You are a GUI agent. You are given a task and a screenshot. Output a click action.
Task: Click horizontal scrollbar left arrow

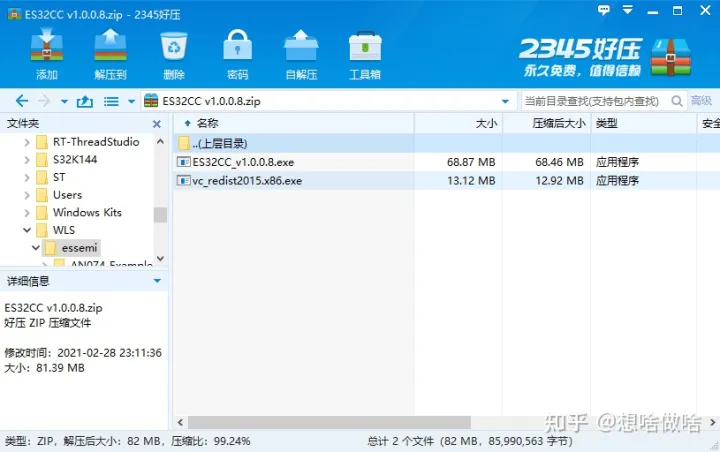coord(180,422)
